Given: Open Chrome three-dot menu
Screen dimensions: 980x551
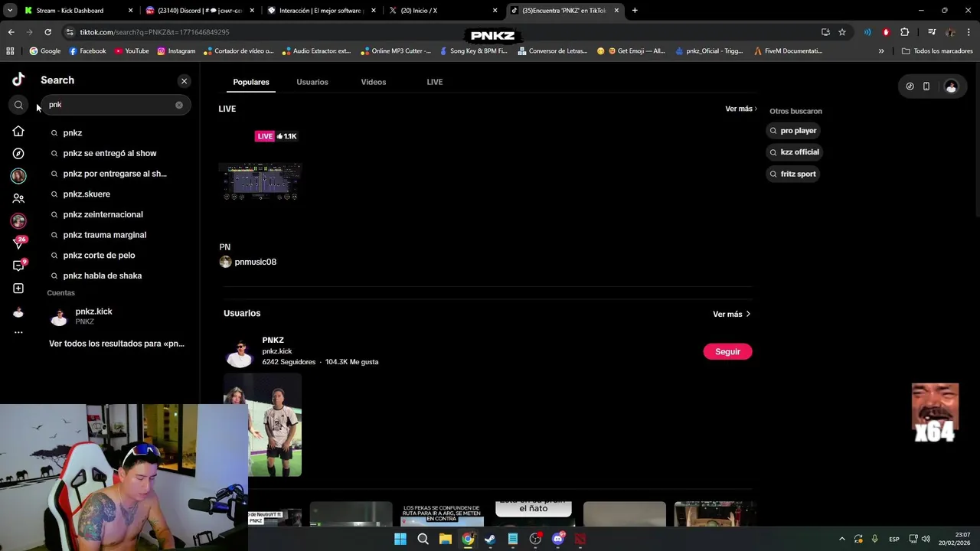Looking at the screenshot, I should (x=969, y=32).
